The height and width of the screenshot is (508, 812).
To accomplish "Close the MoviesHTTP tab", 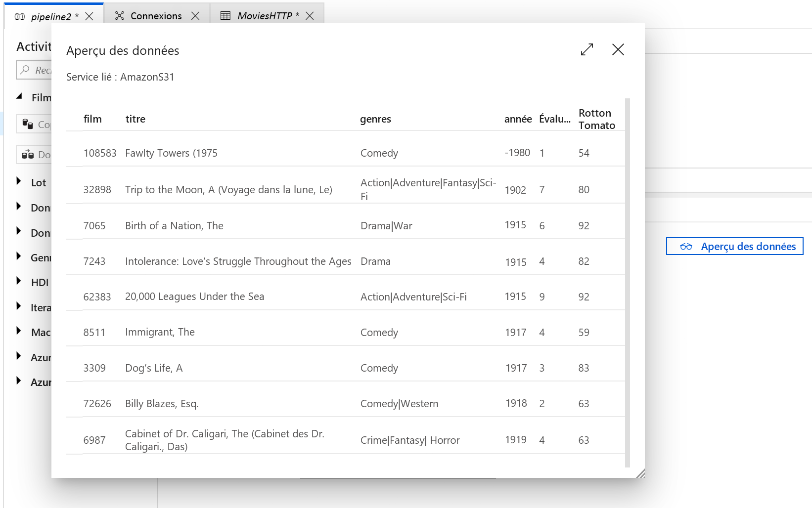I will 310,16.
